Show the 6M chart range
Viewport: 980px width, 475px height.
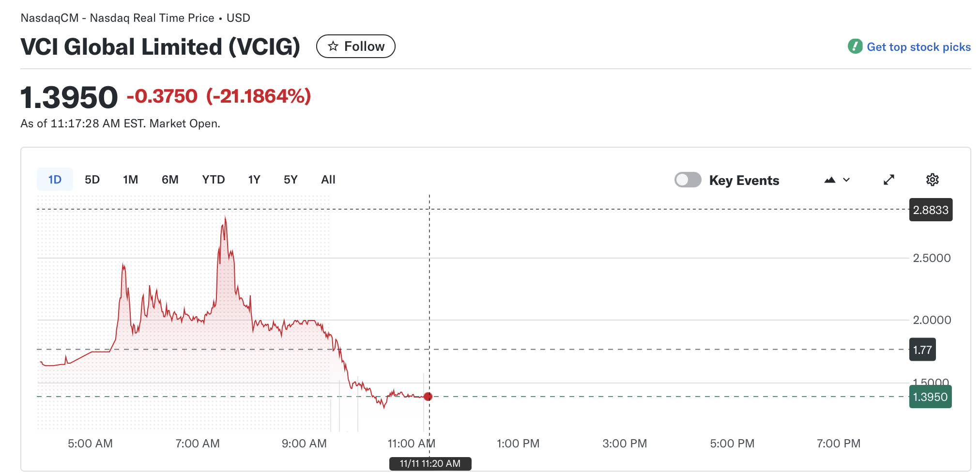click(170, 180)
